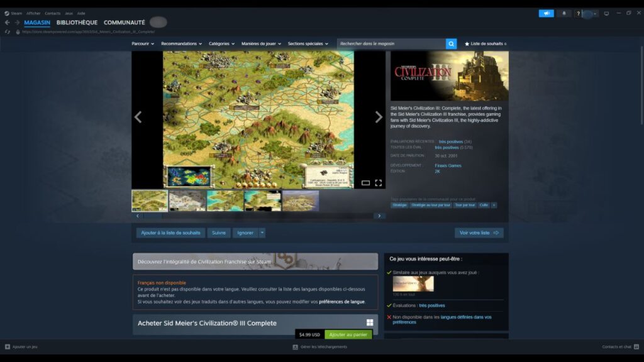Screen dimensions: 644x362
Task: Switch to Big Picture mode icon
Action: tap(606, 14)
